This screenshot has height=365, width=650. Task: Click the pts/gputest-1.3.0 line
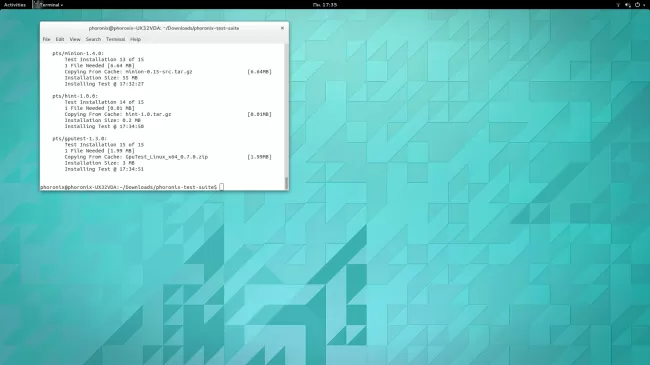[79, 139]
